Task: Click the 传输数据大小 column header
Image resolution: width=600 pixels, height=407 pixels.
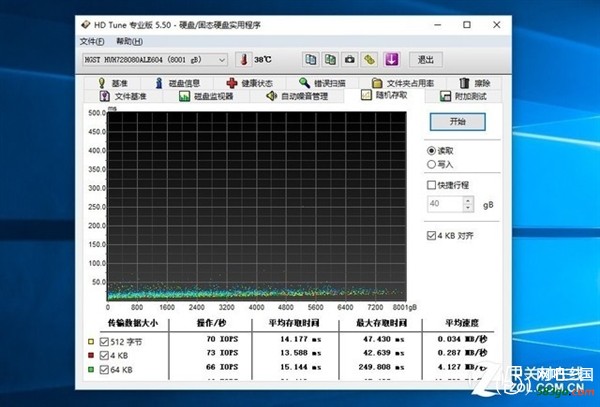Action: pos(132,323)
